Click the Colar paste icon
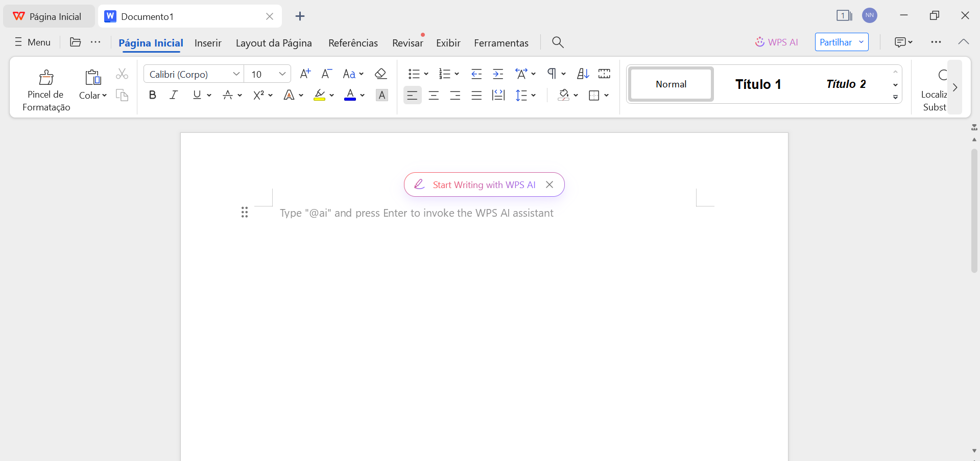 (x=93, y=77)
